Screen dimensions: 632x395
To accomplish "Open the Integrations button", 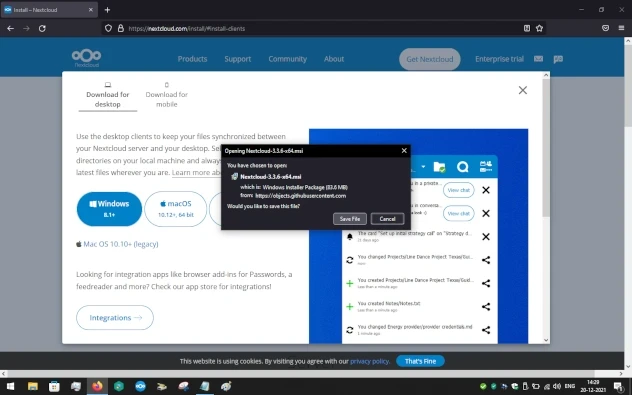I will [x=115, y=318].
